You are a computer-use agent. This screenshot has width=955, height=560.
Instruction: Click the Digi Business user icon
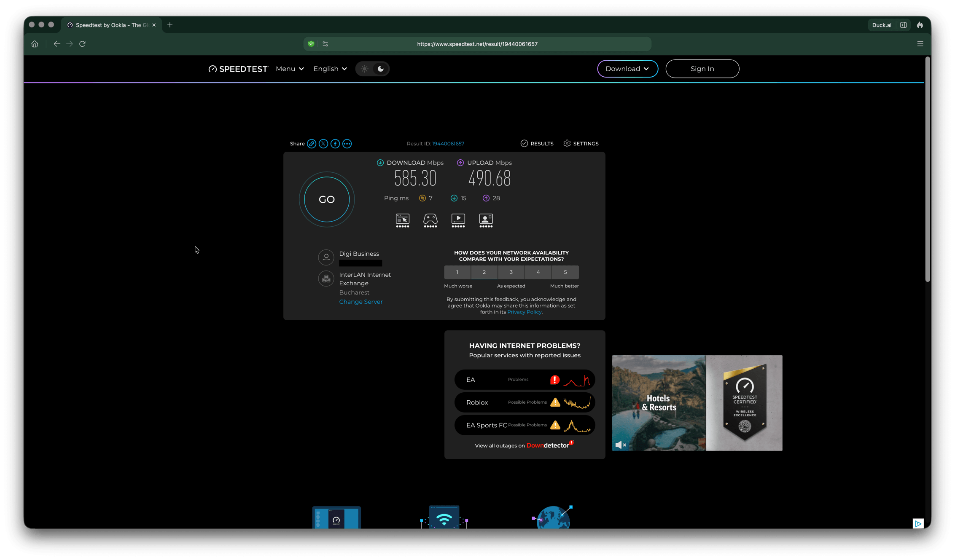coord(326,257)
